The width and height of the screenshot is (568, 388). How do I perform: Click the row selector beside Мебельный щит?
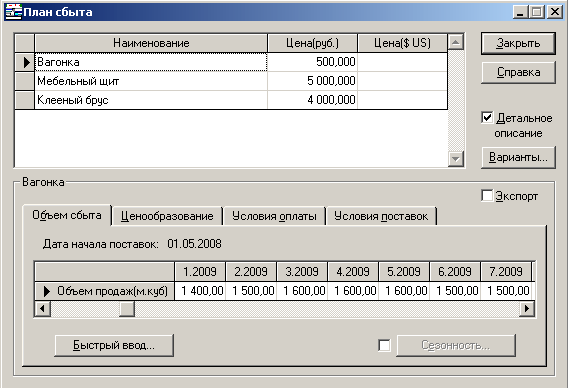pos(25,81)
